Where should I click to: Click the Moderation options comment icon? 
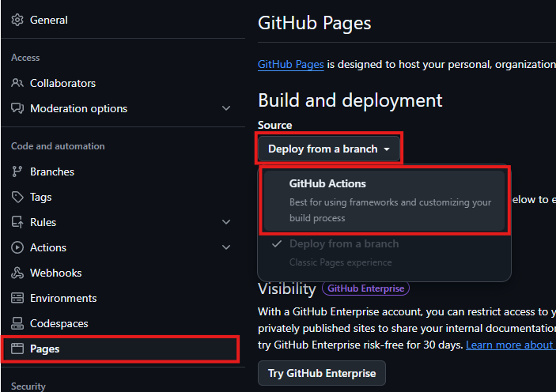coord(17,108)
